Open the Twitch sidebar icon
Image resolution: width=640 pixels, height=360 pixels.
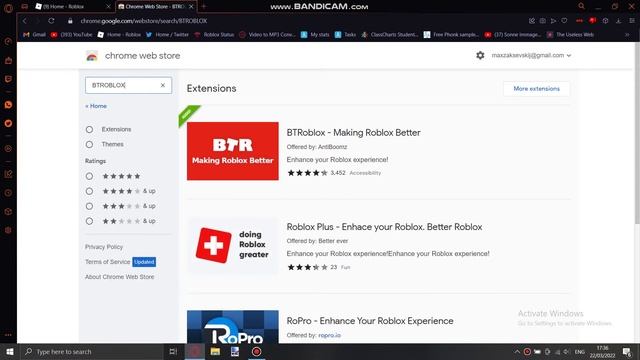[x=8, y=79]
